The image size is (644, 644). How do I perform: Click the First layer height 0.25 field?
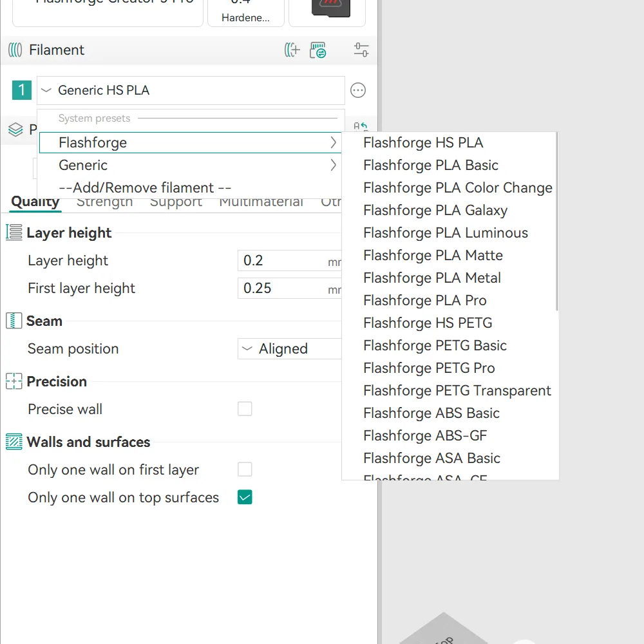(290, 289)
